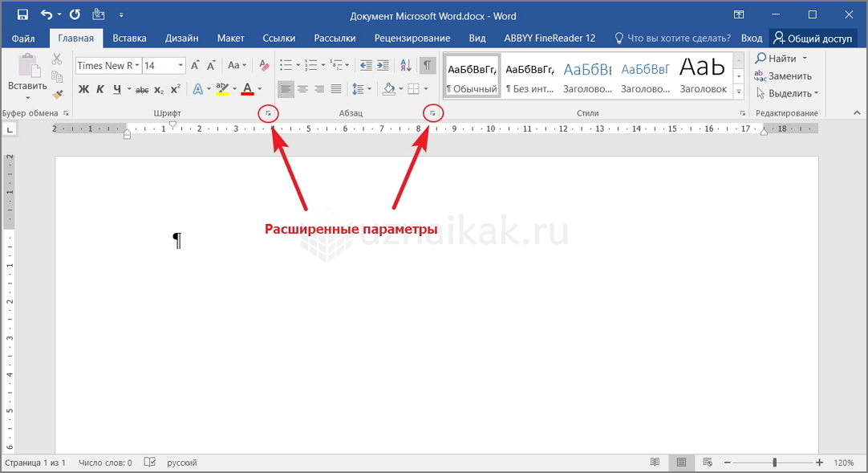Click the Sort A-Z icon

pyautogui.click(x=406, y=66)
